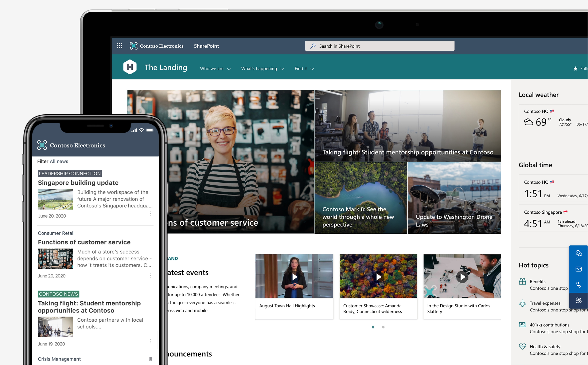588x365 pixels.
Task: Open The Landing hexagon H site logo
Action: point(130,67)
